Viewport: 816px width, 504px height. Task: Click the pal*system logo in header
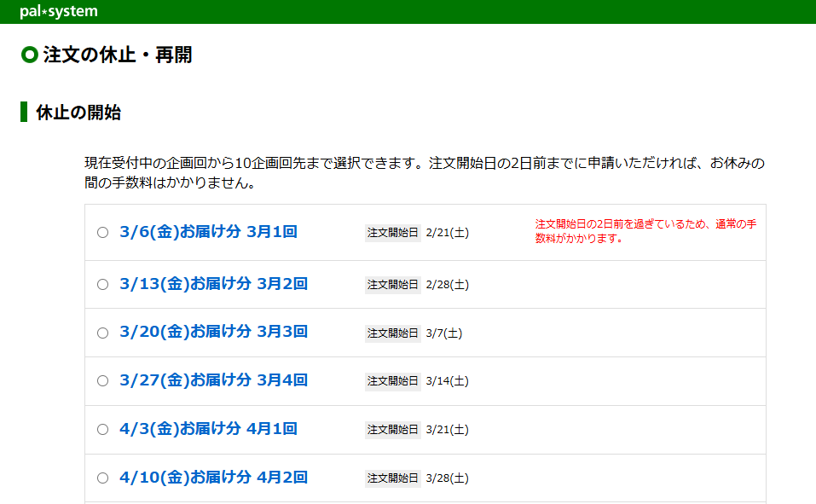tap(58, 12)
